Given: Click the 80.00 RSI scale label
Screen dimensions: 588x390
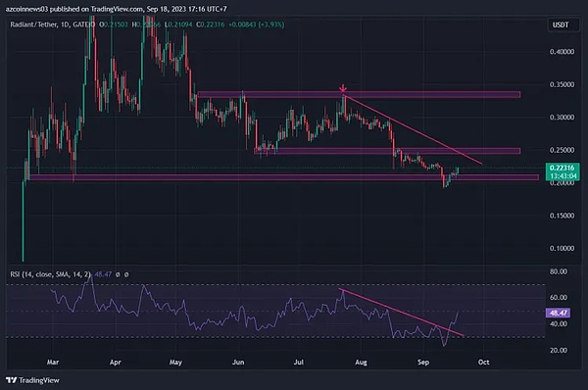Looking at the screenshot, I should coord(559,271).
